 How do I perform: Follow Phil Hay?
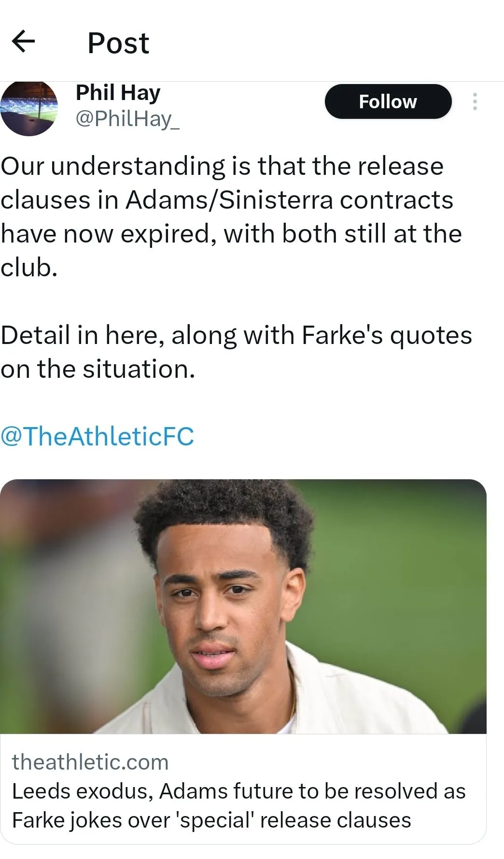coord(388,101)
